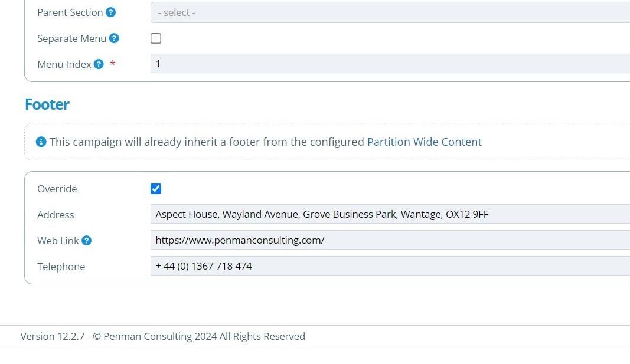This screenshot has width=630, height=364.
Task: Click the Separate Menu help icon
Action: click(114, 38)
